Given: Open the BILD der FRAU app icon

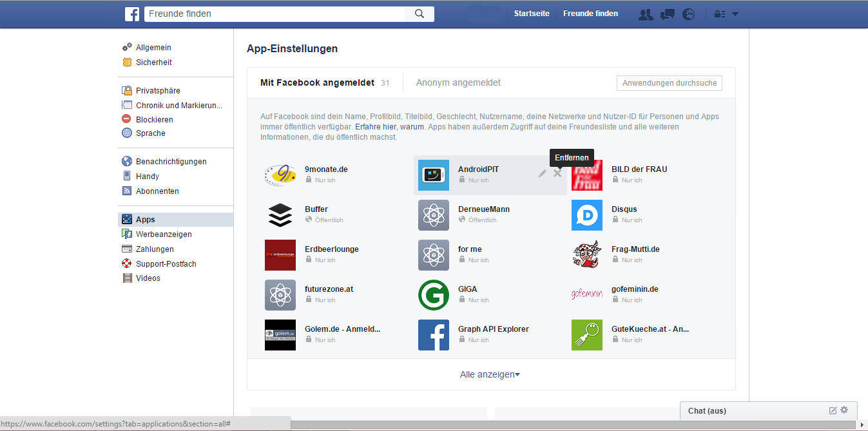Looking at the screenshot, I should coord(587,175).
